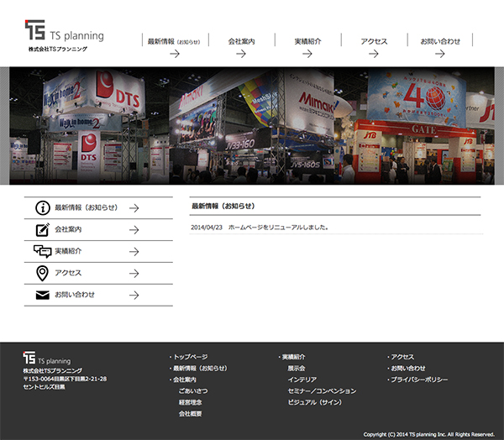Open 実績紹介 in top navigation
This screenshot has width=504, height=440.
pyautogui.click(x=307, y=41)
